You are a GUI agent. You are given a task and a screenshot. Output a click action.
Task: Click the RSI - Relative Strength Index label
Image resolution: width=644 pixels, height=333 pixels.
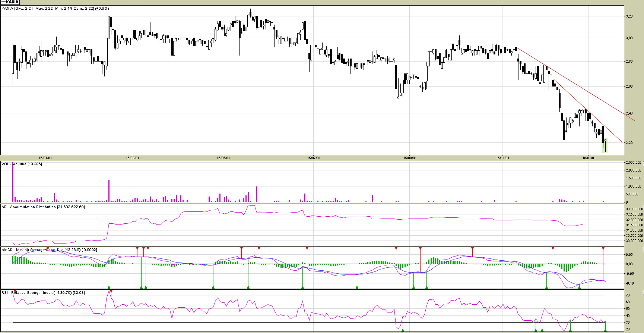[x=43, y=292]
